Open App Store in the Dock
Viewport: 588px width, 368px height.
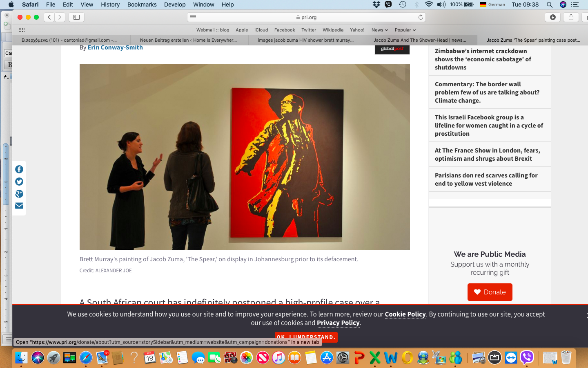coord(327,358)
